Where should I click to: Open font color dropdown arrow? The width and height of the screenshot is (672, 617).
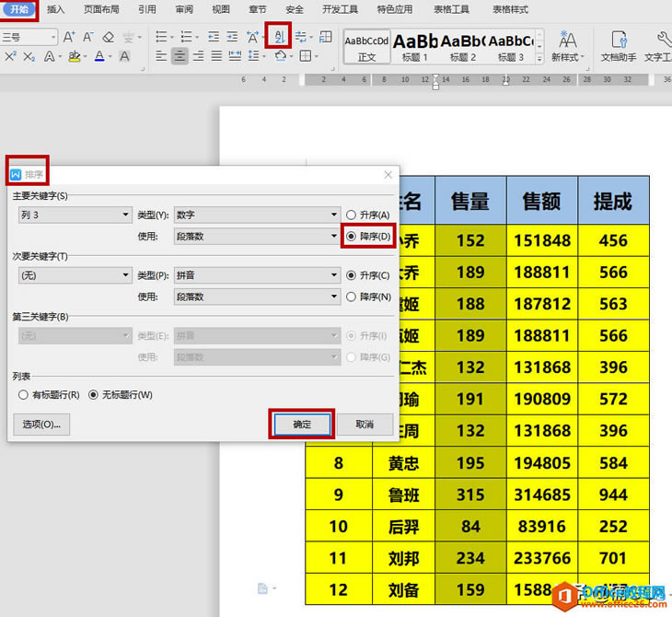coord(110,56)
